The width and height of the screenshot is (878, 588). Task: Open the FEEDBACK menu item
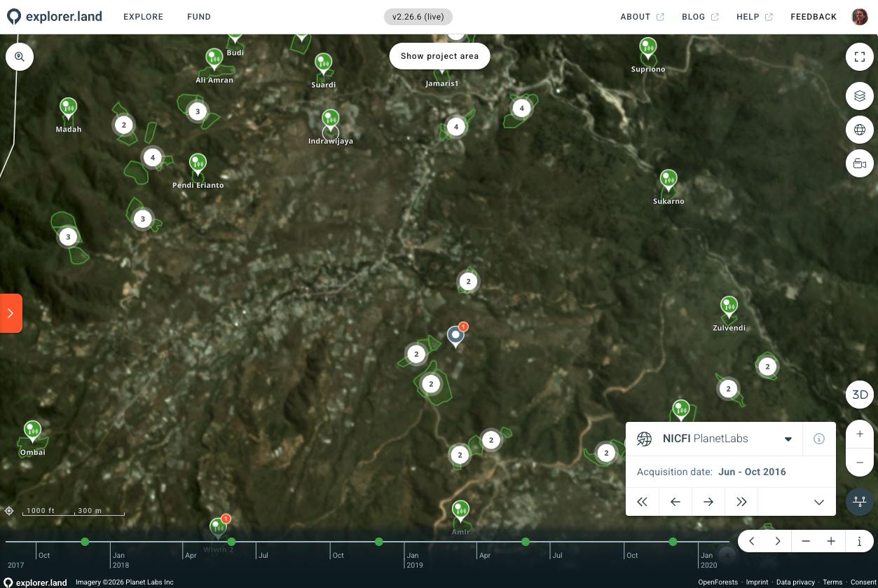point(814,17)
